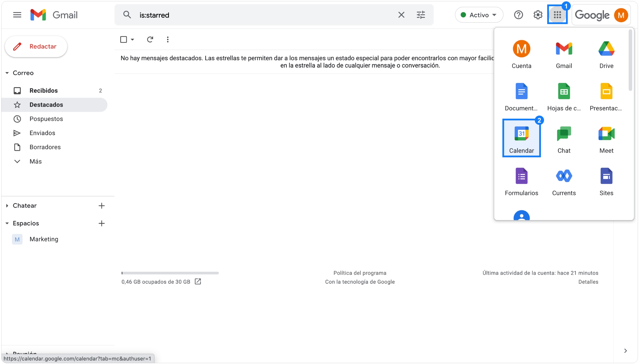Click the Redactar compose button
639x364 pixels.
pos(36,46)
